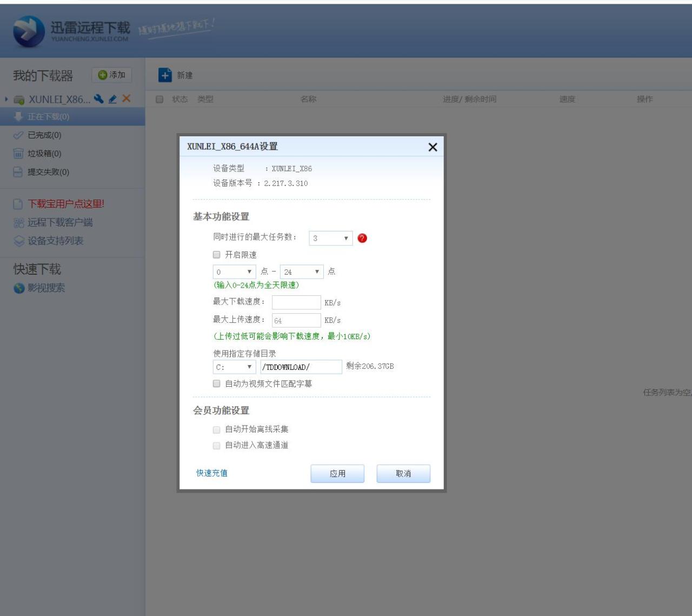Click the /TDDOWNLOAD/ storage path field

pos(302,367)
